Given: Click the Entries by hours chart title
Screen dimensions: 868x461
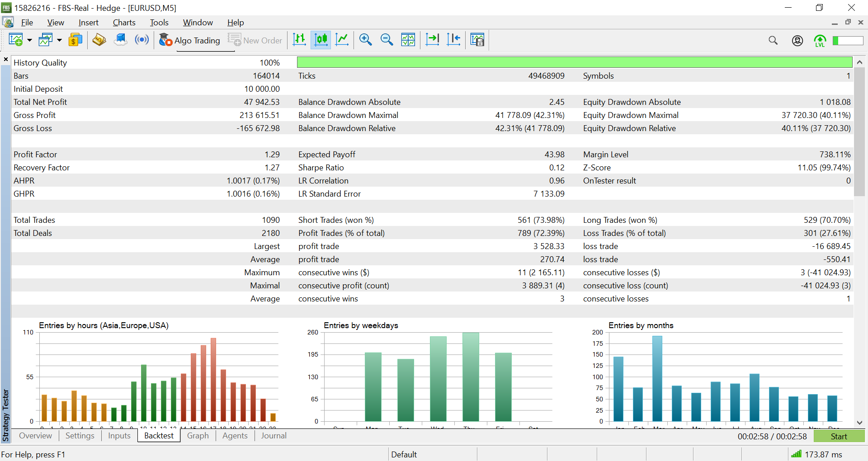Looking at the screenshot, I should point(104,325).
